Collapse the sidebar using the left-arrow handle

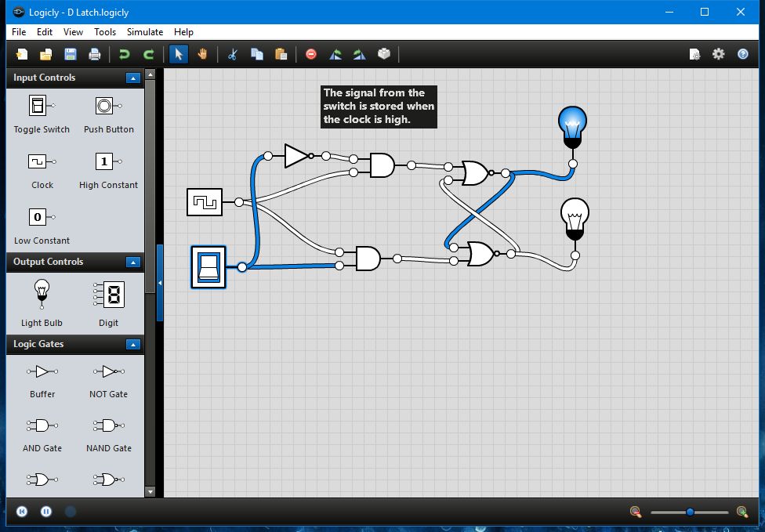click(x=160, y=283)
